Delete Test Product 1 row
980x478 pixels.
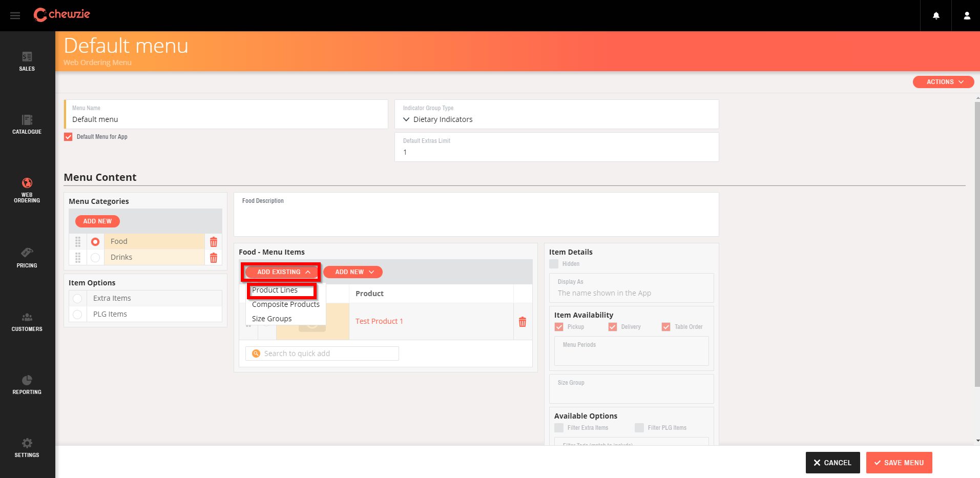pyautogui.click(x=523, y=322)
